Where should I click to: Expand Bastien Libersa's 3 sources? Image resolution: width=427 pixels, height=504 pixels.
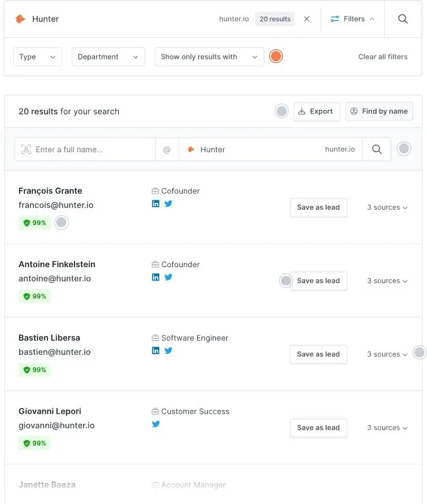coord(387,354)
